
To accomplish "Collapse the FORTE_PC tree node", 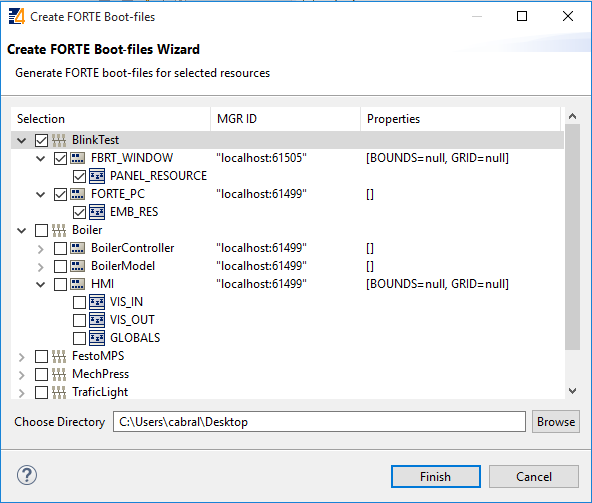I will pos(40,195).
